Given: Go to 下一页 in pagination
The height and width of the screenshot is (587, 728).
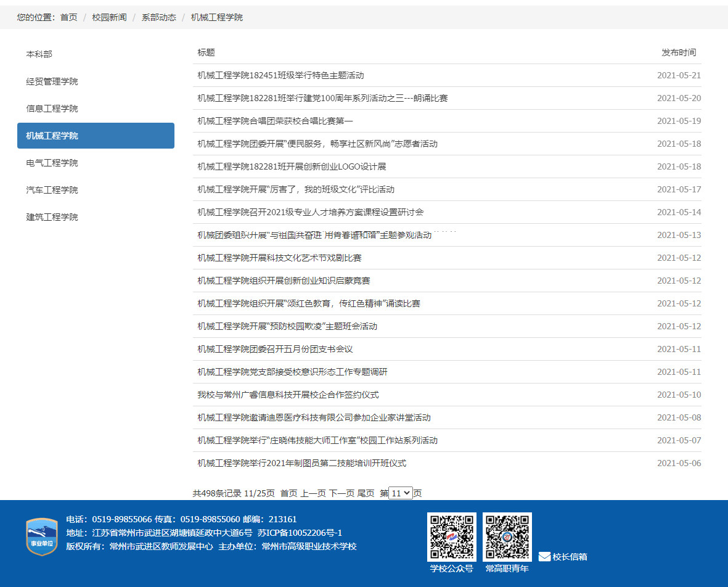Looking at the screenshot, I should coord(342,493).
